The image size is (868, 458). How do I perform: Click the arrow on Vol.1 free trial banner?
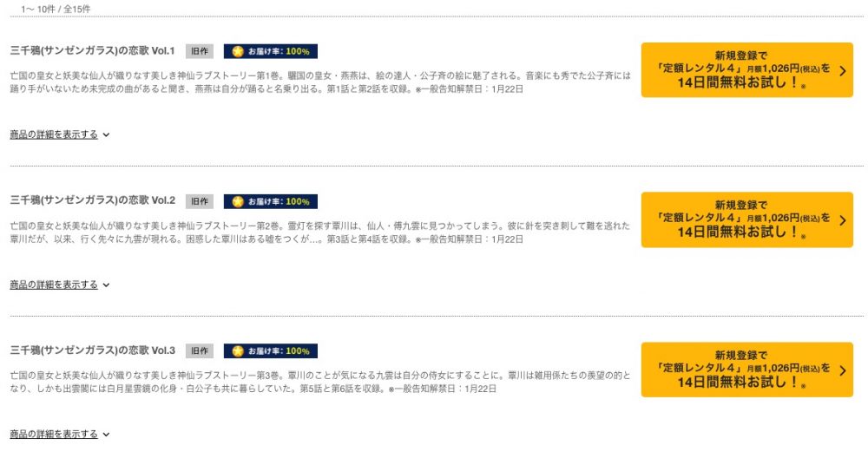coord(843,71)
